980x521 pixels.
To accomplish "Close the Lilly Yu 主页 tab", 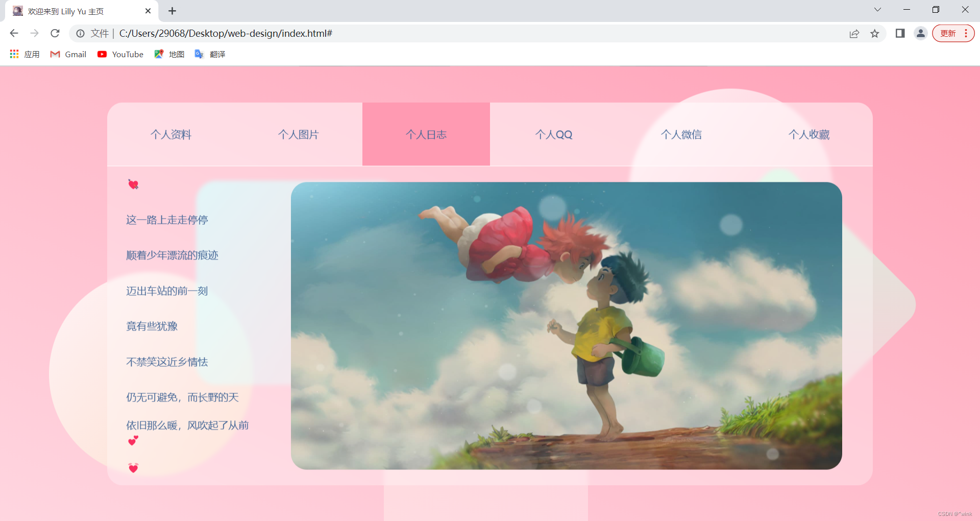I will click(148, 11).
